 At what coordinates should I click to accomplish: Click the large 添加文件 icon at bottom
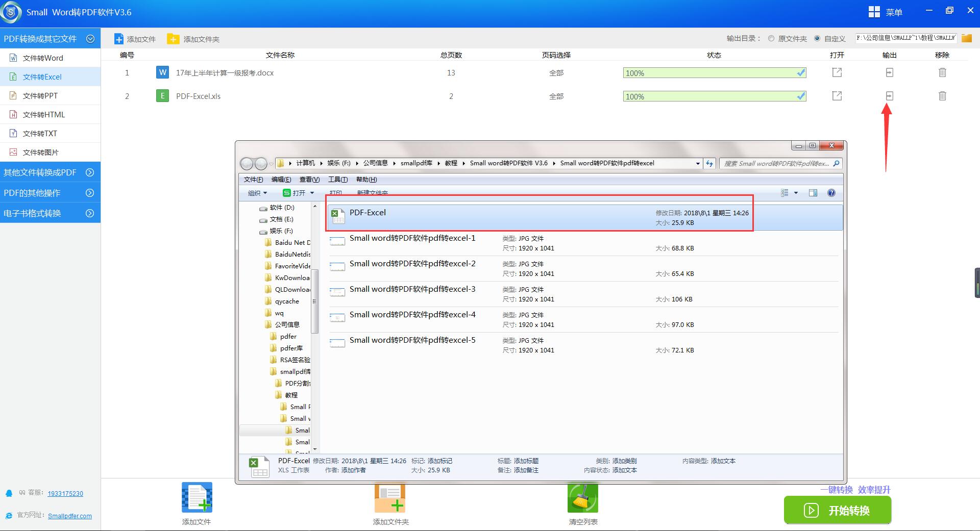197,498
